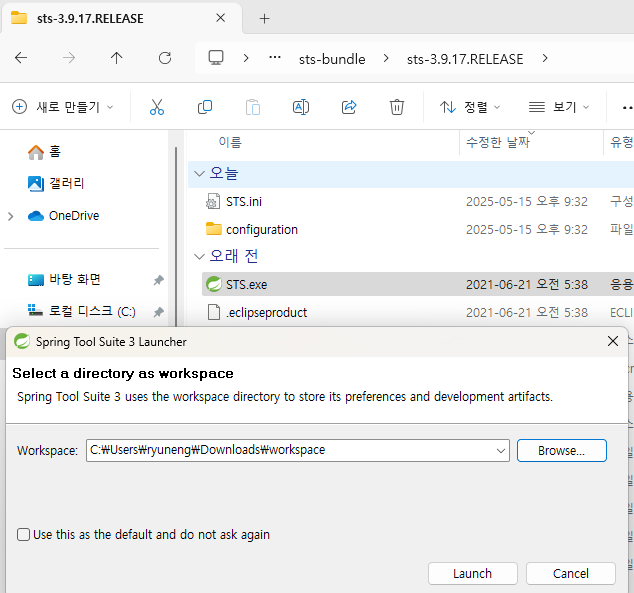Viewport: 634px width, 593px height.
Task: Show hidden path via ellipsis in address bar
Action: (x=275, y=57)
